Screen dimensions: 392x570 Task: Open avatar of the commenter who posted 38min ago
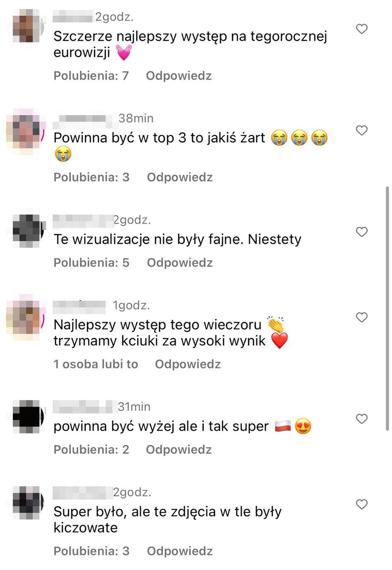(x=26, y=132)
